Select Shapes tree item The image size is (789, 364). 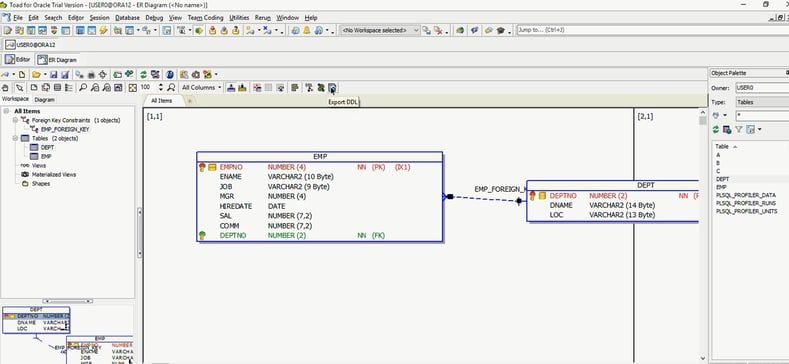(40, 184)
